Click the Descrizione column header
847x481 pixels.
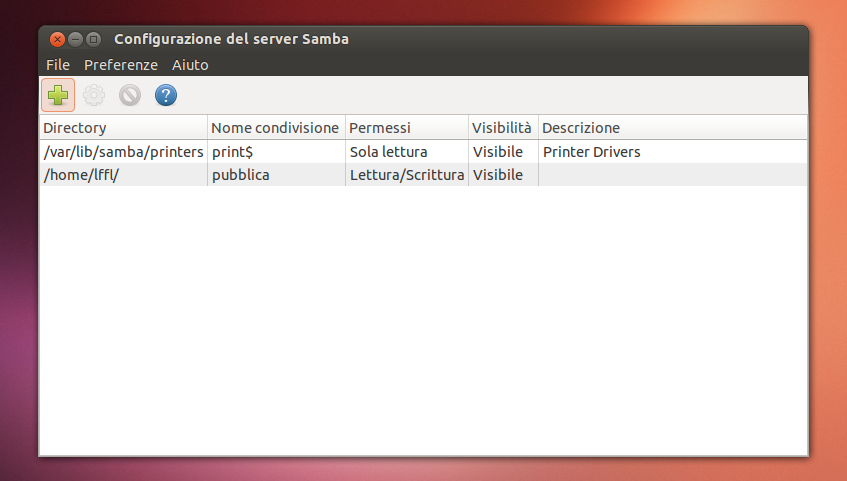pyautogui.click(x=672, y=128)
